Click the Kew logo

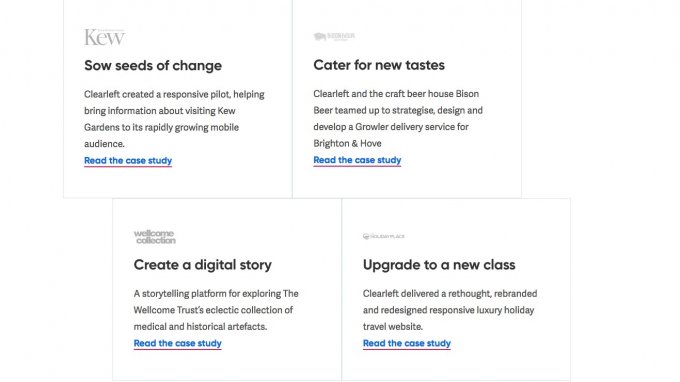(x=105, y=37)
